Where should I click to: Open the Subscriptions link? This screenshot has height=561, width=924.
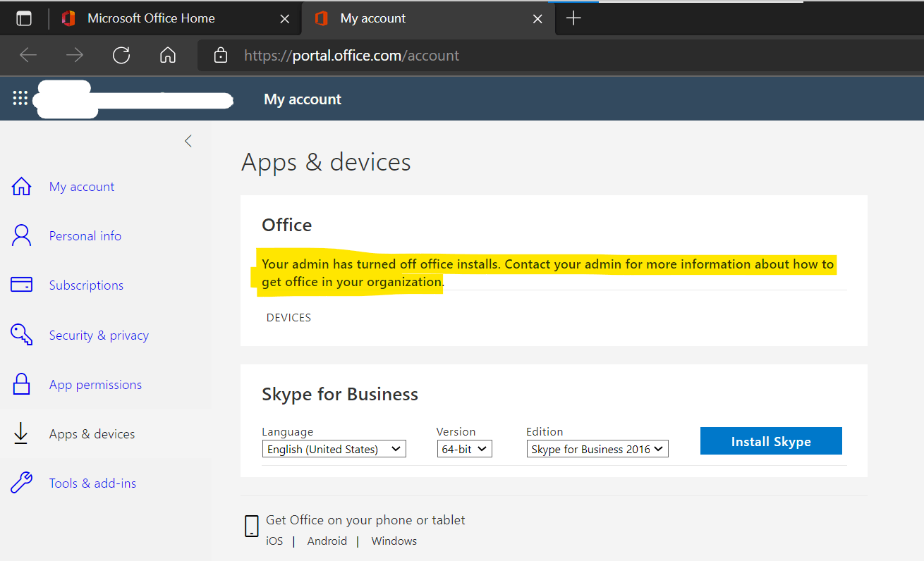[86, 285]
